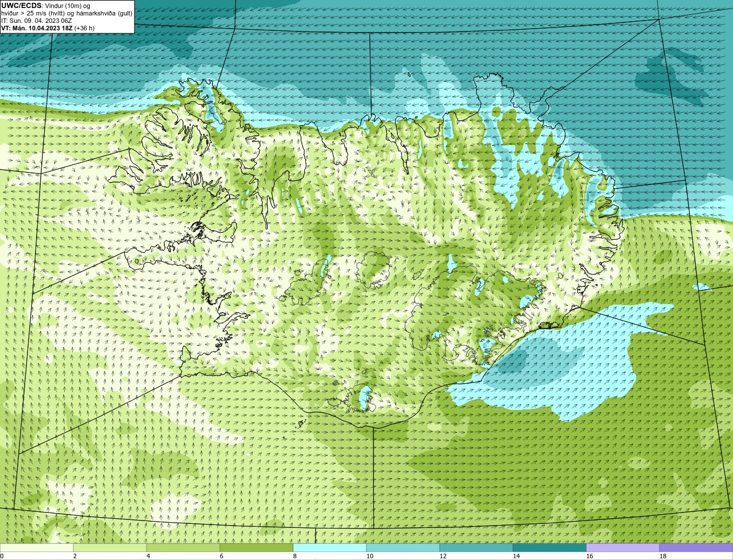Image resolution: width=733 pixels, height=560 pixels.
Task: Click the '4' label on the color scale
Action: 148,556
